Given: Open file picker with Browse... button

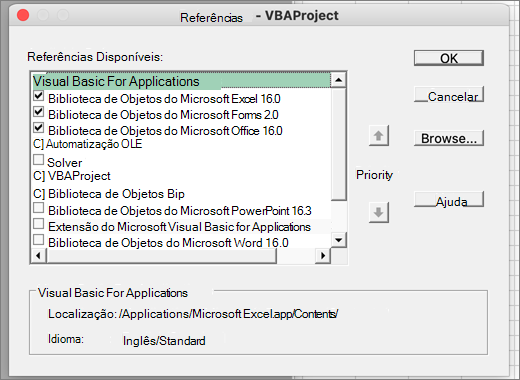Looking at the screenshot, I should click(x=449, y=138).
